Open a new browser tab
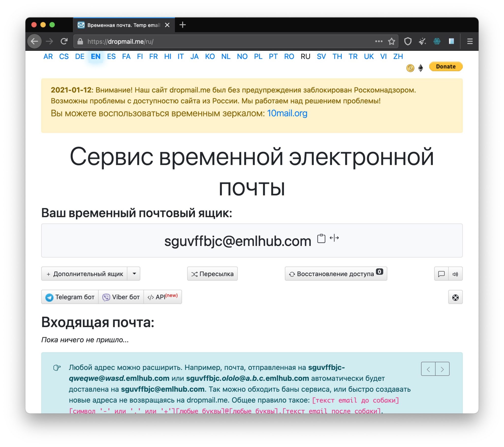The height and width of the screenshot is (447, 504). click(x=182, y=25)
